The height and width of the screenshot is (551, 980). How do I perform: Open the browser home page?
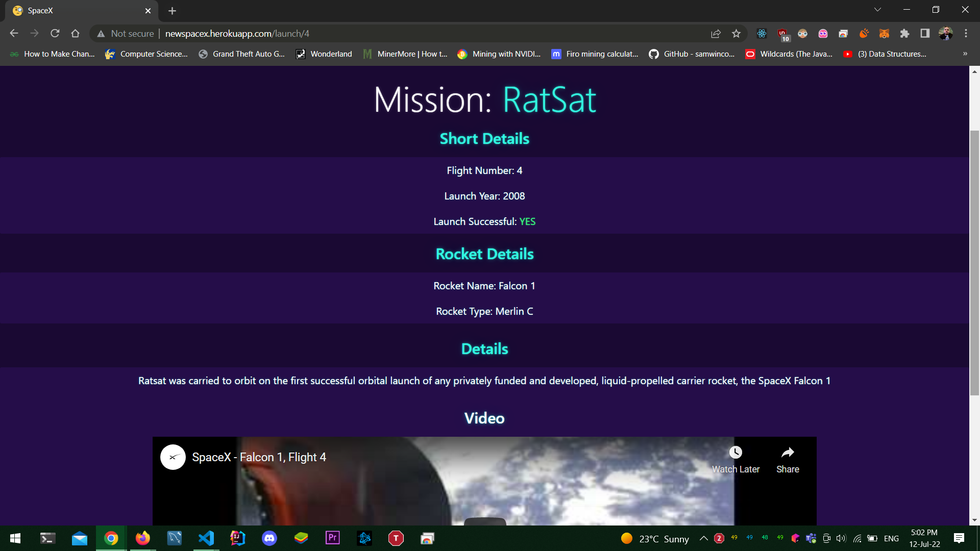[x=76, y=34]
